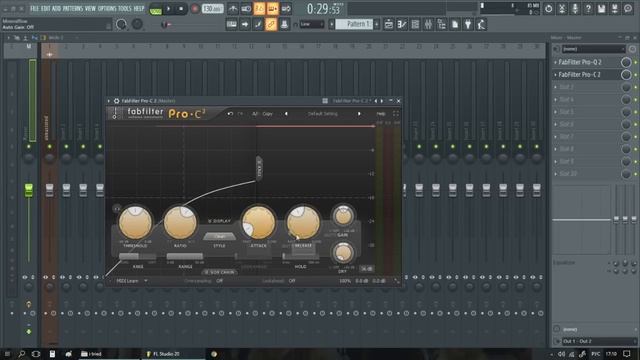Open the piano roll view icon

pyautogui.click(x=402, y=24)
